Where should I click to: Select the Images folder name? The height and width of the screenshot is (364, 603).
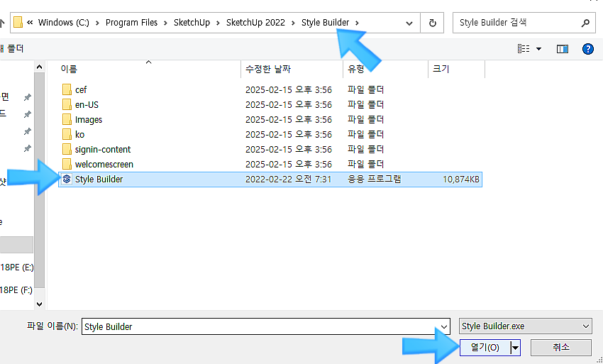[x=89, y=120]
